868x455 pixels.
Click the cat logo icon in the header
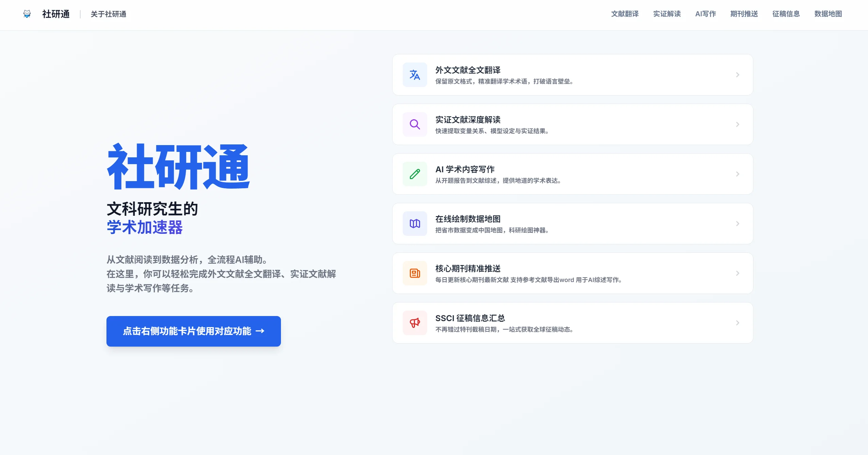click(28, 14)
